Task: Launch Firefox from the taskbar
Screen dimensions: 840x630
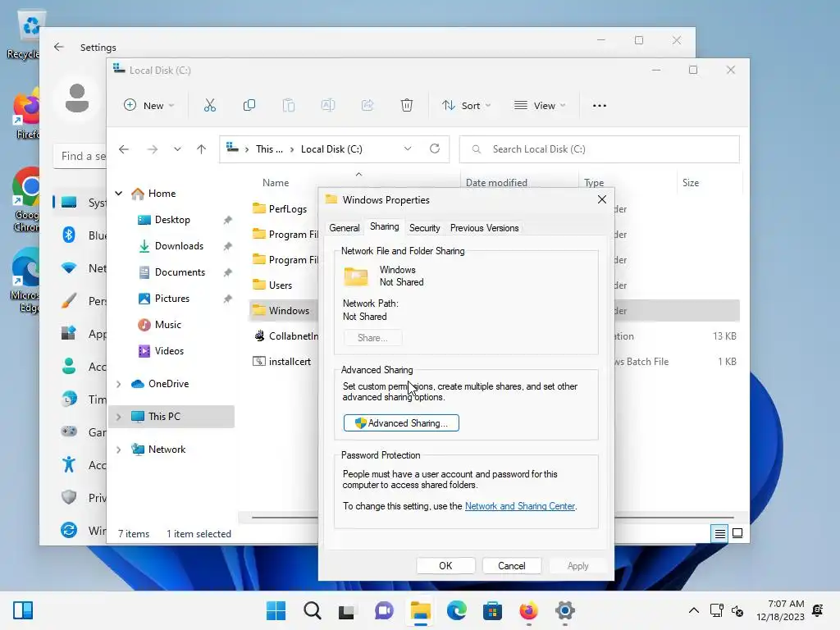Action: (529, 610)
